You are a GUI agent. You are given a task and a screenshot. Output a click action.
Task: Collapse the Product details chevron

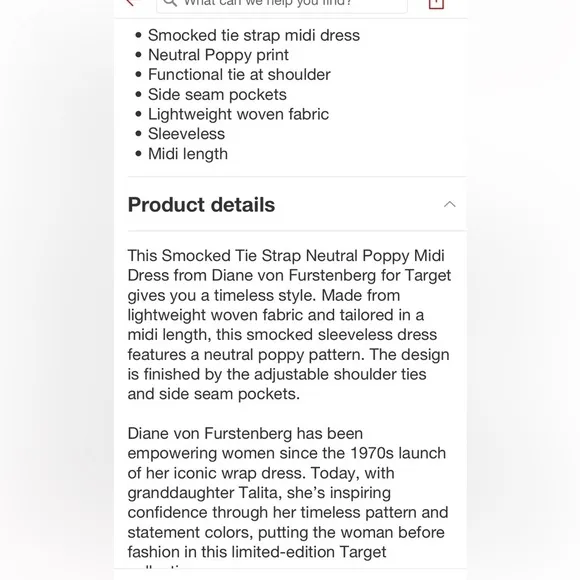point(449,204)
